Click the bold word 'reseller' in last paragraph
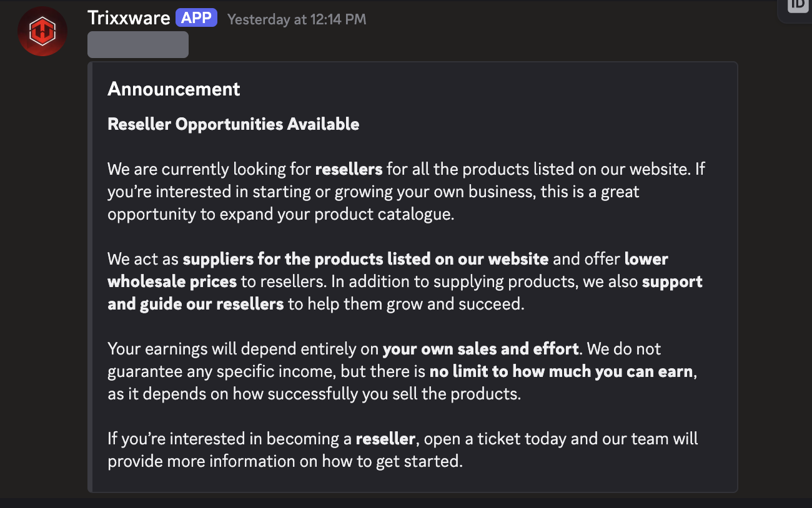Image resolution: width=812 pixels, height=508 pixels. coord(385,439)
